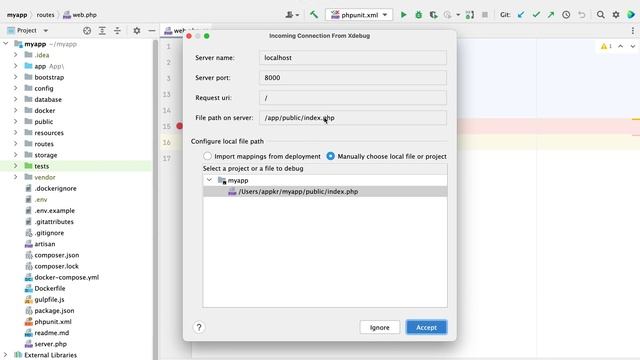
Task: Expand External Libraries node
Action: coord(5,355)
